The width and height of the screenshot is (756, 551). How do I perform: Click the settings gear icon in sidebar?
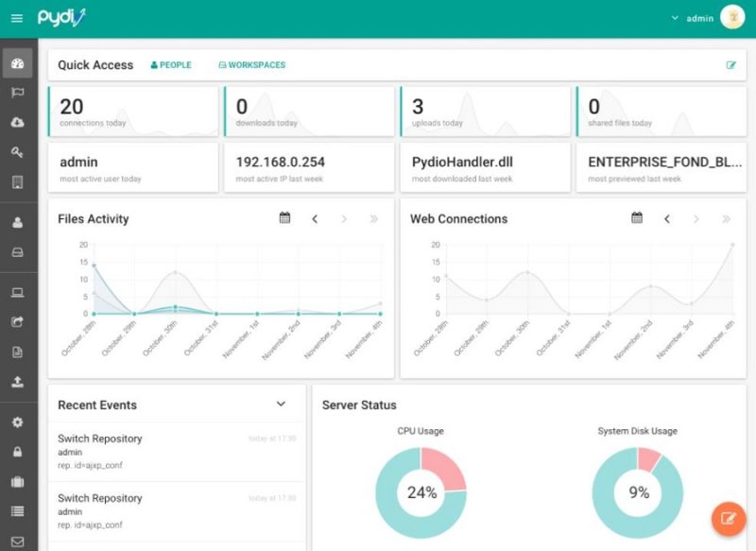tap(17, 423)
